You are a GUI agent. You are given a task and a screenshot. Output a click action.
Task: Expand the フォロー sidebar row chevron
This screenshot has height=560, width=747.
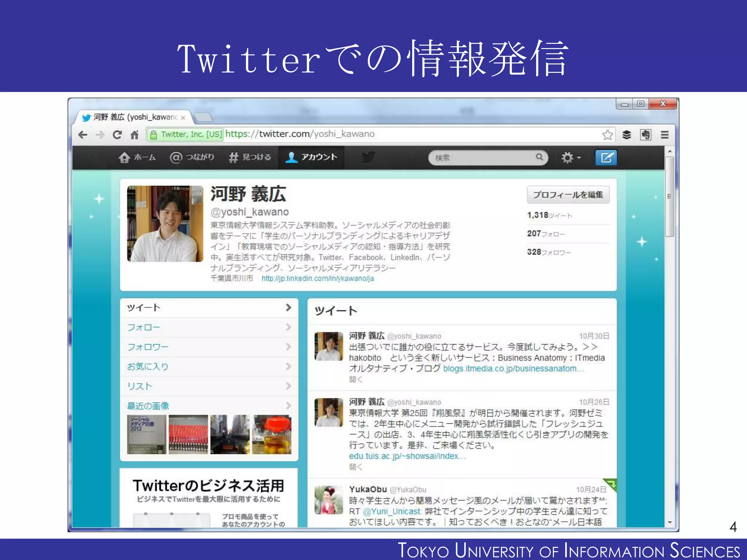pos(289,327)
